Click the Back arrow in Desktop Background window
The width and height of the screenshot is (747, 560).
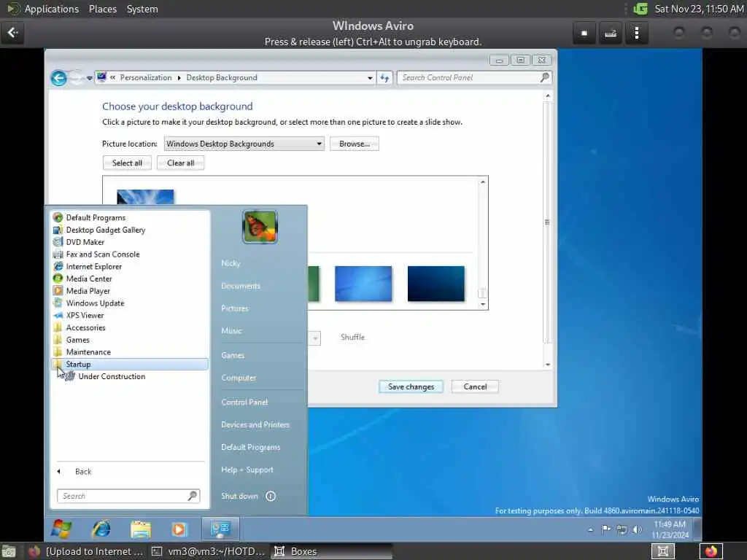coord(58,77)
